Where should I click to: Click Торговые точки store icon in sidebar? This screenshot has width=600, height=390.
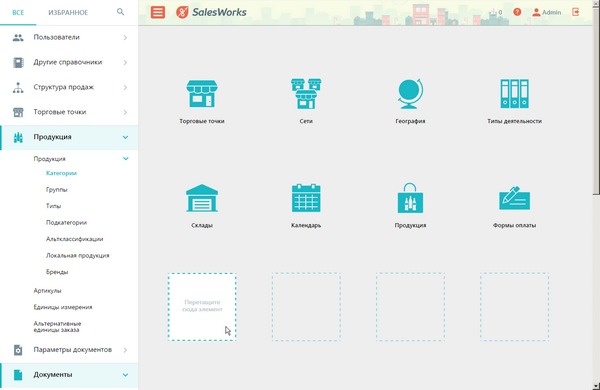(18, 112)
